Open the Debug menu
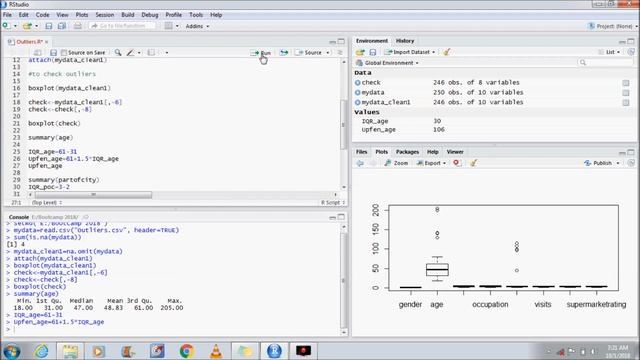The height and width of the screenshot is (360, 640). [x=150, y=15]
